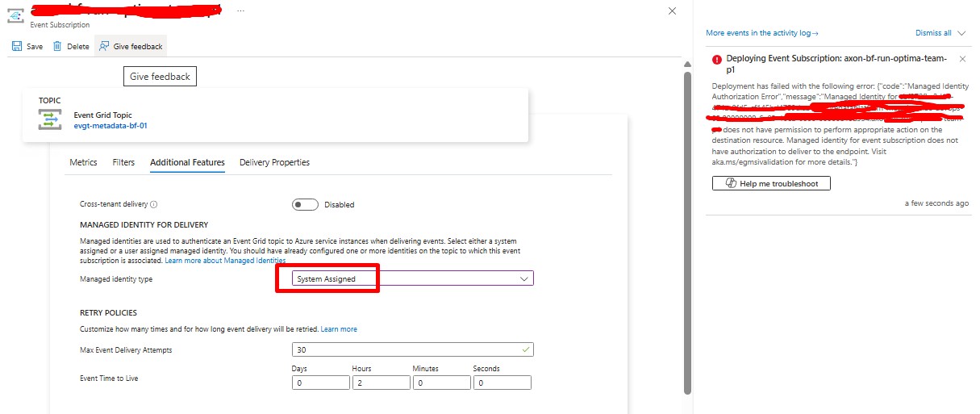Click the 'a few seconds ago' timestamp
The width and height of the screenshot is (980, 414).
pyautogui.click(x=936, y=203)
